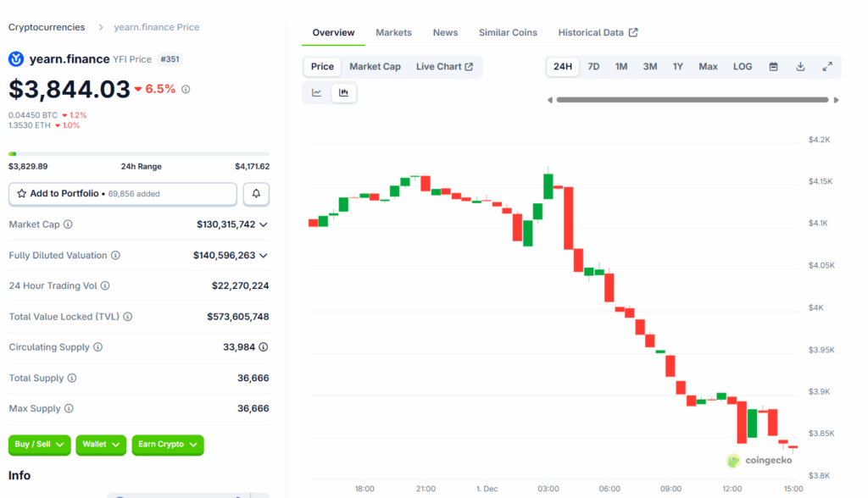Switch chart to Market Cap view
Screen dimensions: 868x498
(x=375, y=66)
